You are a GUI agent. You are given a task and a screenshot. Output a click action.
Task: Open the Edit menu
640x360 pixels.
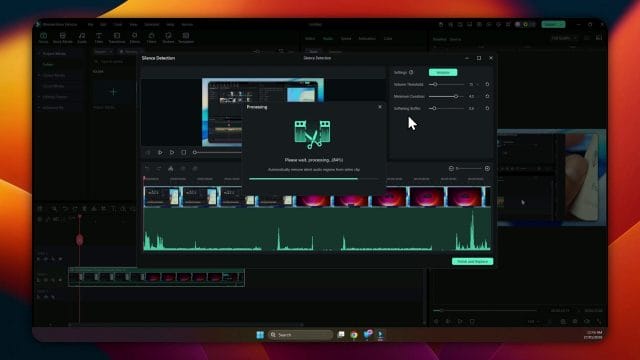103,24
